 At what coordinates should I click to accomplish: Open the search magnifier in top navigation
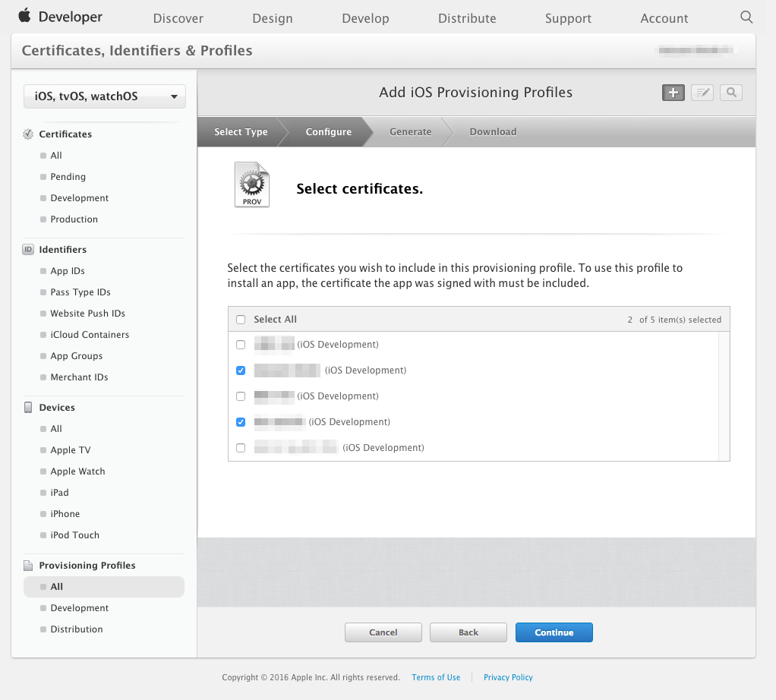coord(746,17)
